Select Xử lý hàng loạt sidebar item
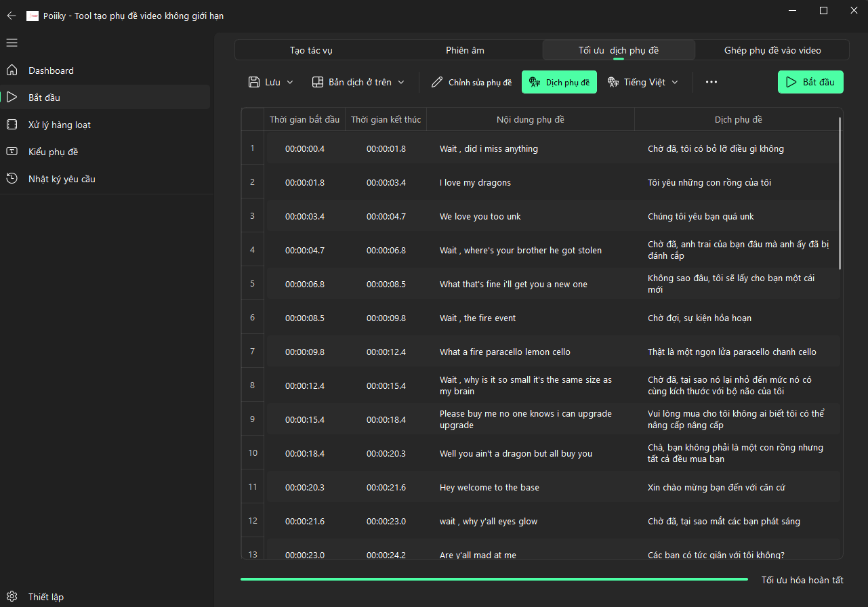The image size is (868, 607). click(x=59, y=125)
